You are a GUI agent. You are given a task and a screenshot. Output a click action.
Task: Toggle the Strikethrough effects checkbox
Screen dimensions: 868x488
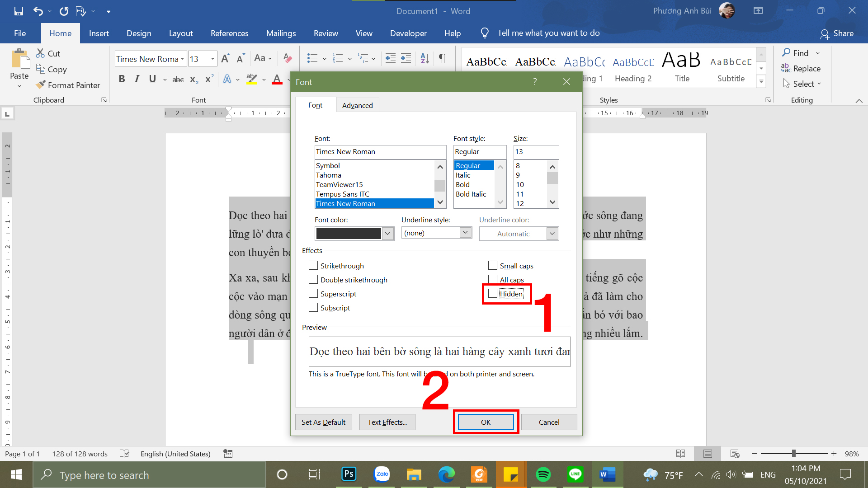tap(312, 265)
